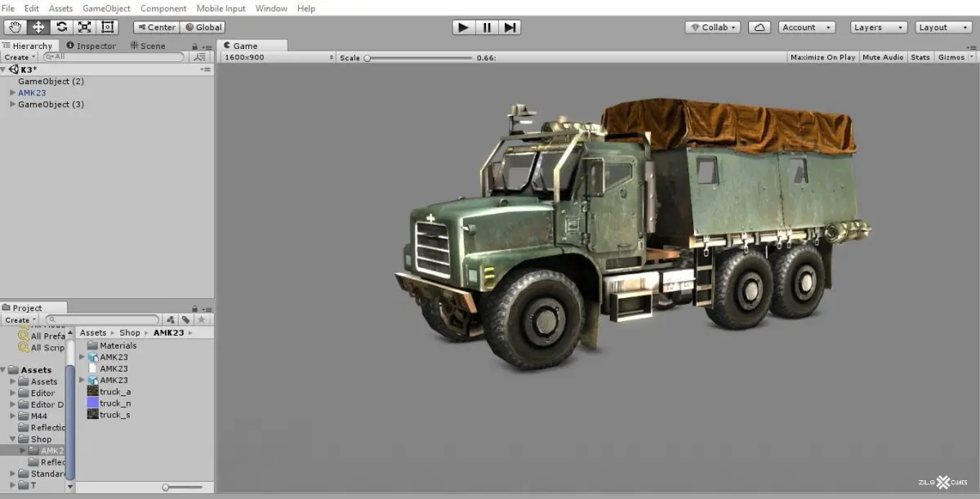Expand AMK23 in the Hierarchy

[12, 92]
